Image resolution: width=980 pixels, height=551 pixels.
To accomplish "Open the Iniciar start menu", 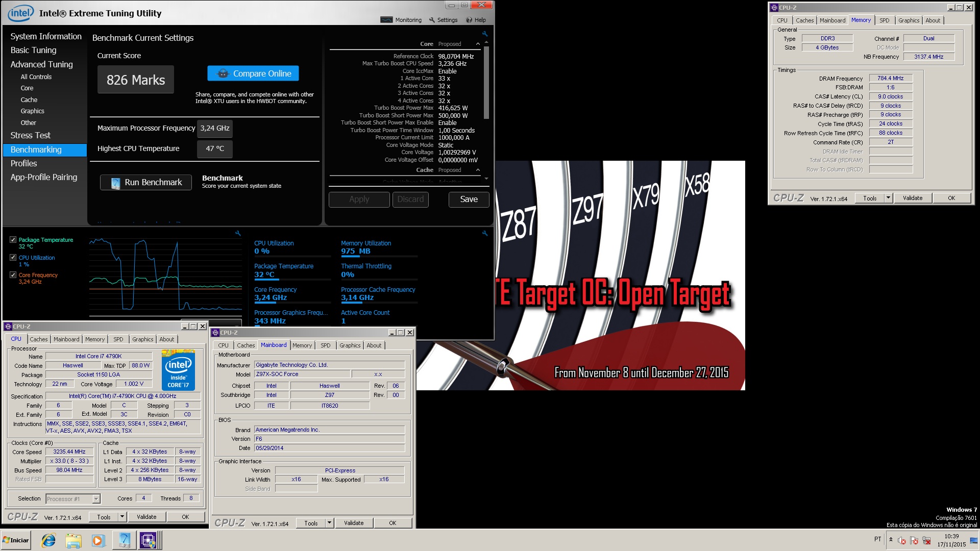I will (x=16, y=540).
